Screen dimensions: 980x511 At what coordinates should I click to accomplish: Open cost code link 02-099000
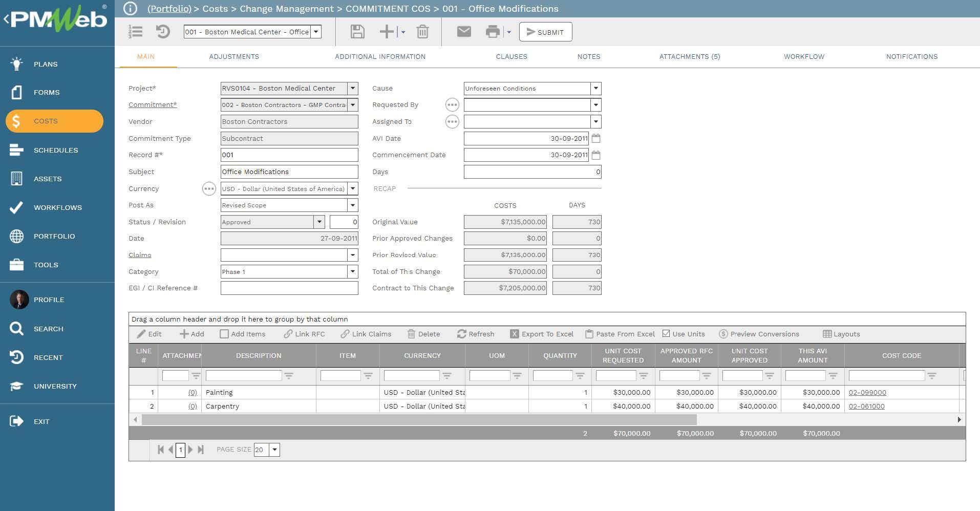(867, 392)
